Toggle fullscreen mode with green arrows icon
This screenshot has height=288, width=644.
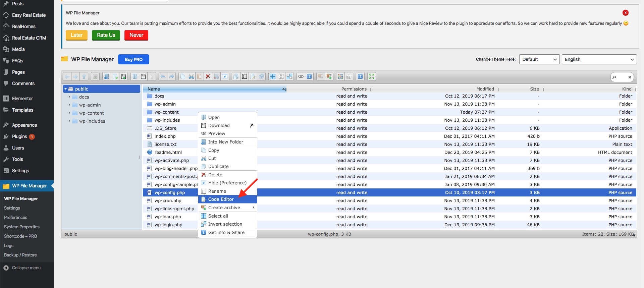(x=372, y=76)
